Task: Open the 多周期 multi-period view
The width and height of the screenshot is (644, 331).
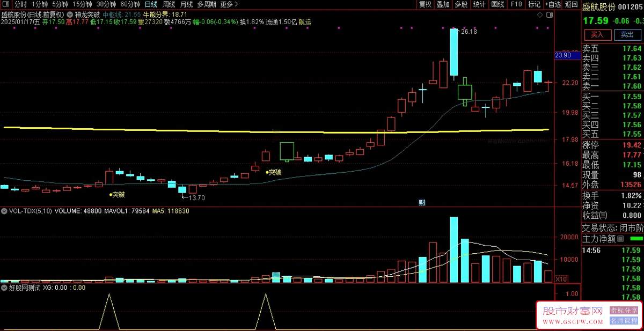Action: [207, 4]
